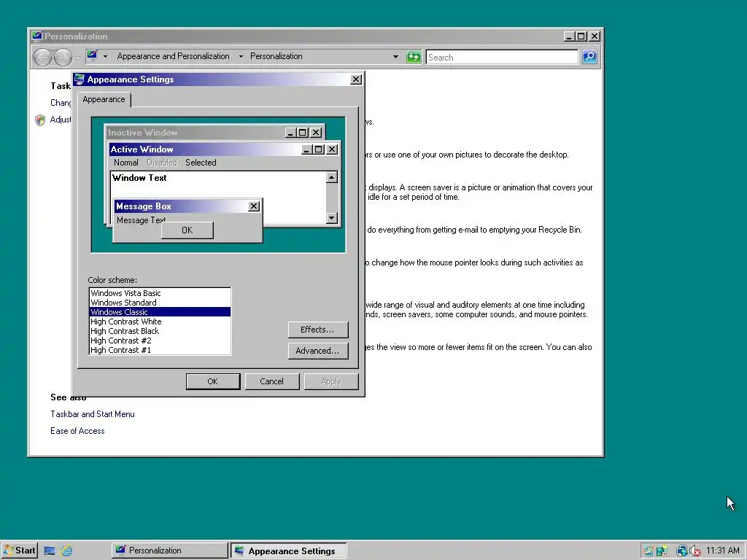This screenshot has height=560, width=747.
Task: Click the Start button
Action: tap(19, 551)
